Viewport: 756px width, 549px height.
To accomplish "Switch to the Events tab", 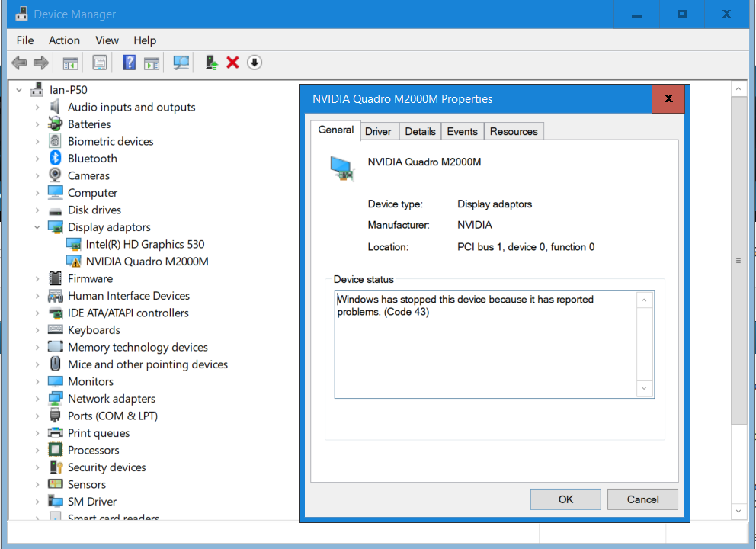I will [462, 131].
